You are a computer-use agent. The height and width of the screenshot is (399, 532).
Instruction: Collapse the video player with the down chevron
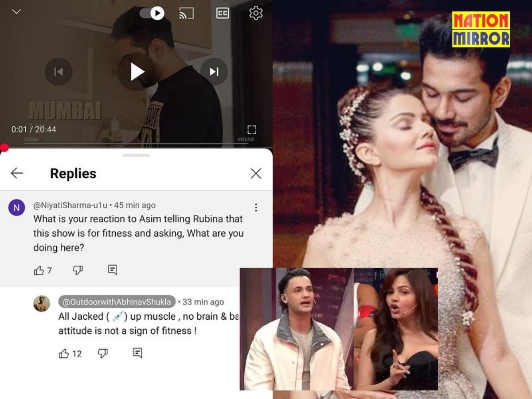pyautogui.click(x=16, y=11)
